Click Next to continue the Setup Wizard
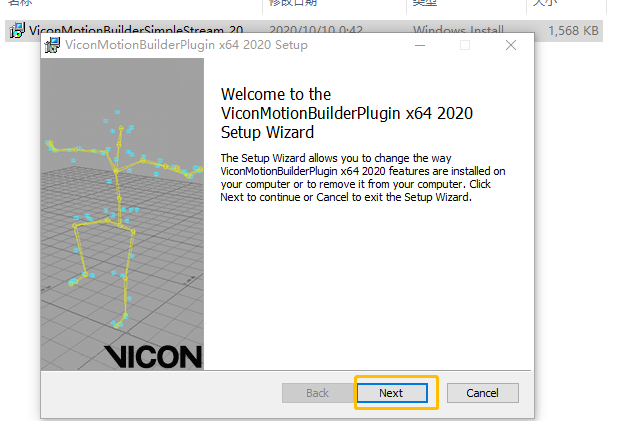This screenshot has width=617, height=421. pos(392,393)
